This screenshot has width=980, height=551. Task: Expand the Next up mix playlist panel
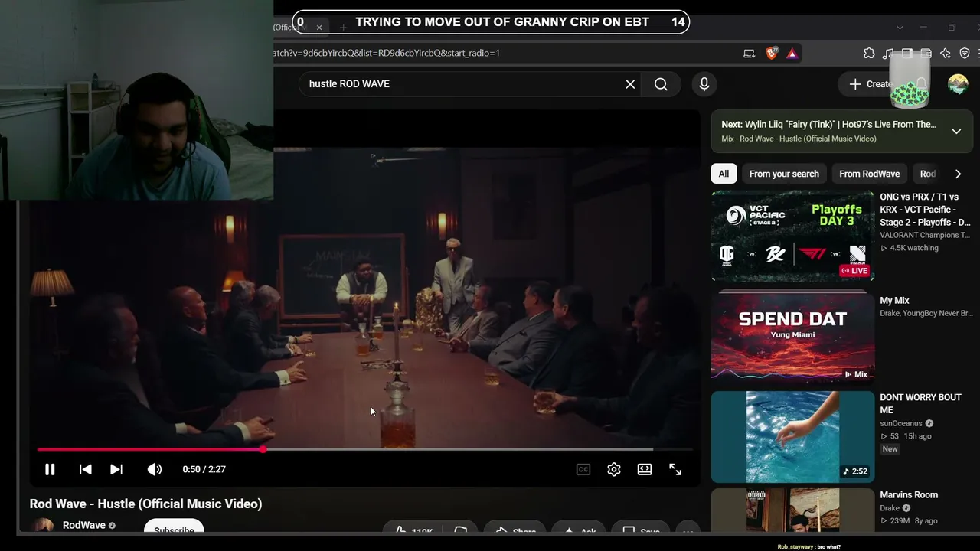(x=956, y=132)
